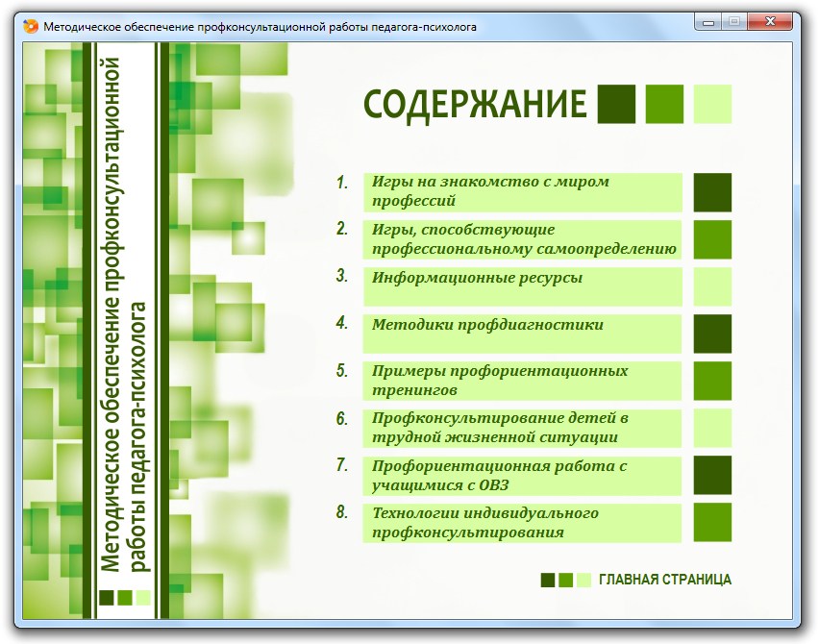Viewport: 819px width, 644px height.
Task: Click dark square beside Профориентационная работа item
Action: [x=712, y=475]
